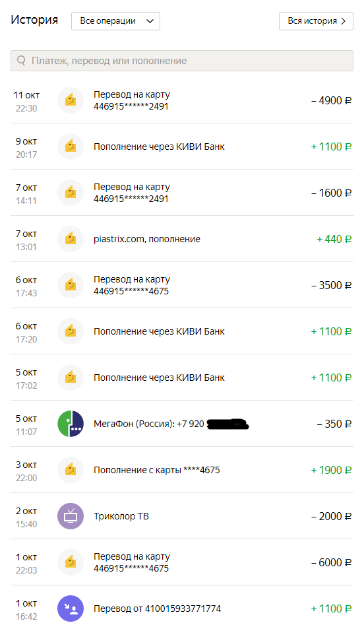Click wallet icon for 1 Oct card transfer
Image resolution: width=364 pixels, height=627 pixels.
71,562
